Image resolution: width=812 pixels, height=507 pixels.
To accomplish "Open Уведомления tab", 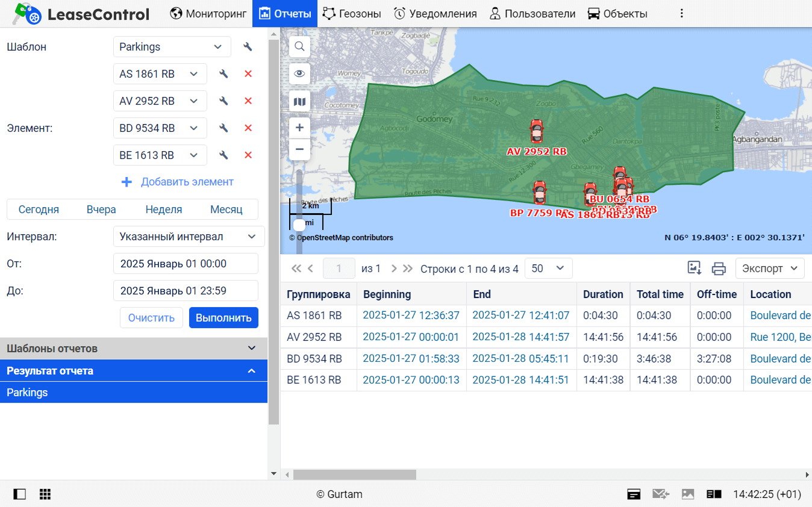I will click(x=435, y=13).
